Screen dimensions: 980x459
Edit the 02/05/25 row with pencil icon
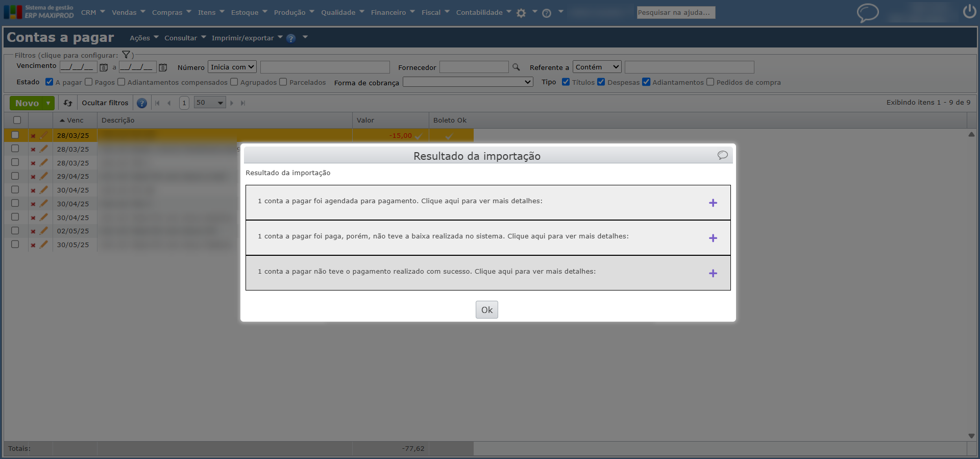click(x=44, y=231)
